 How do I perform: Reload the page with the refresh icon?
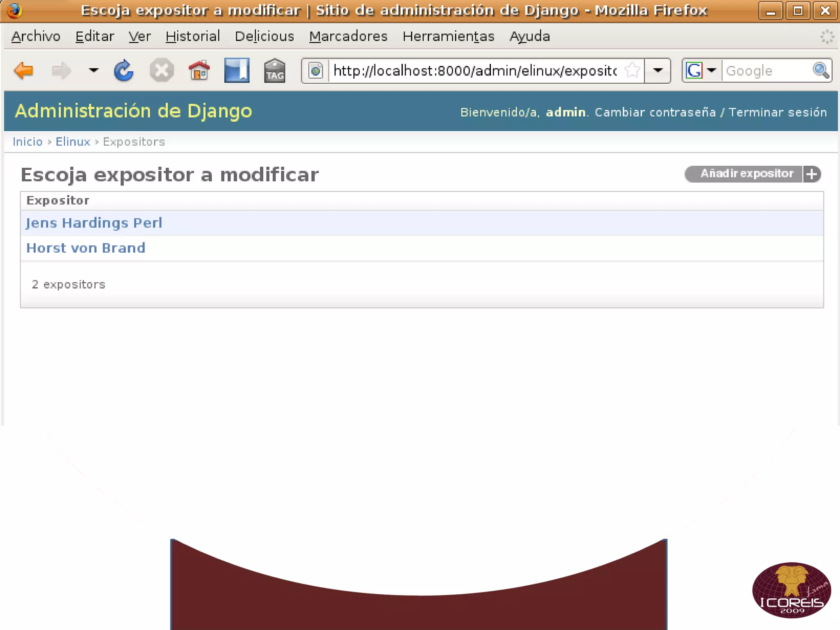pos(124,71)
